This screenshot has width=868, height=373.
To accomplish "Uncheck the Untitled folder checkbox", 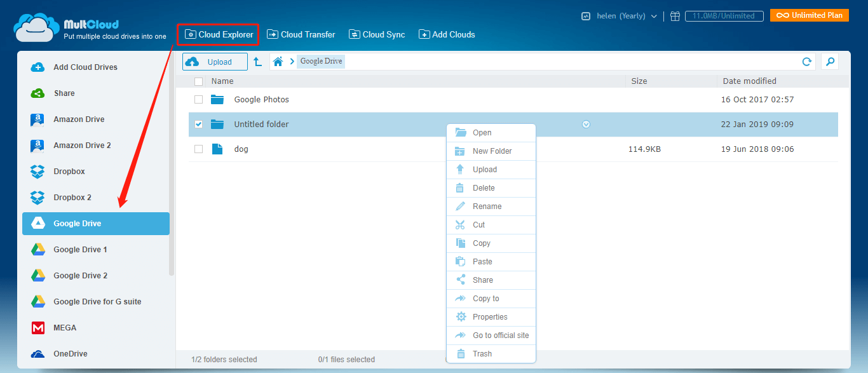I will [198, 125].
